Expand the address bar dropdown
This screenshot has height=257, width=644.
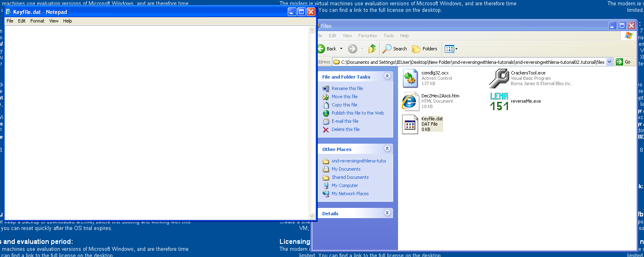pos(609,62)
